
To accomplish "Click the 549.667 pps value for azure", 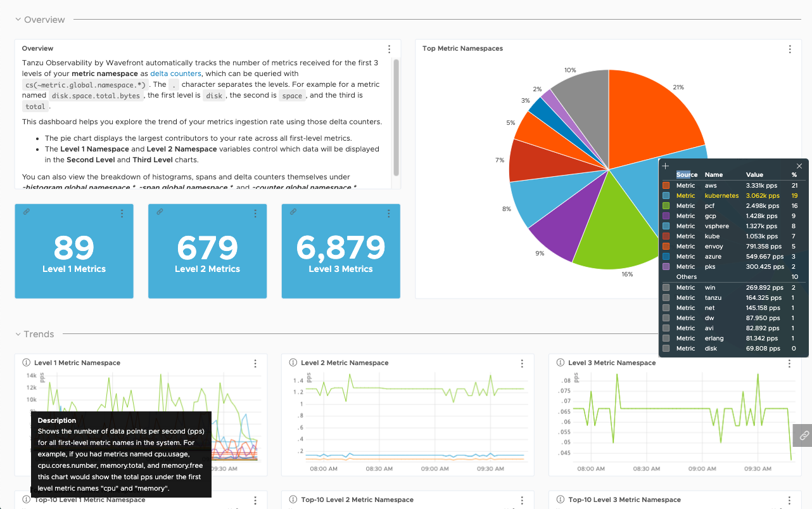I will click(x=764, y=257).
